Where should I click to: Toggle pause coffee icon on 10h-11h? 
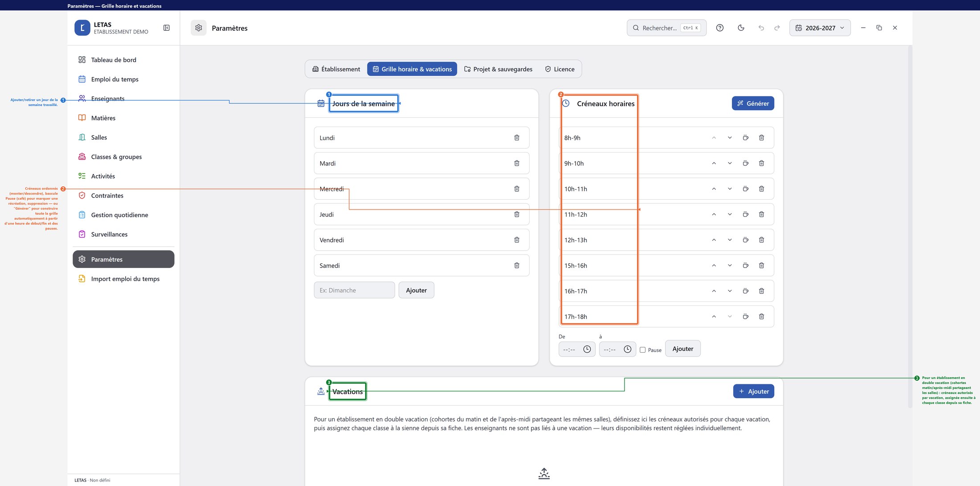click(x=746, y=189)
